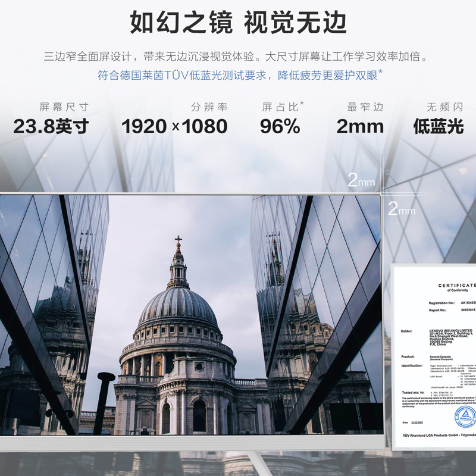This screenshot has height=476, width=476.
Task: Click the 最窄边 label
Action: click(365, 107)
